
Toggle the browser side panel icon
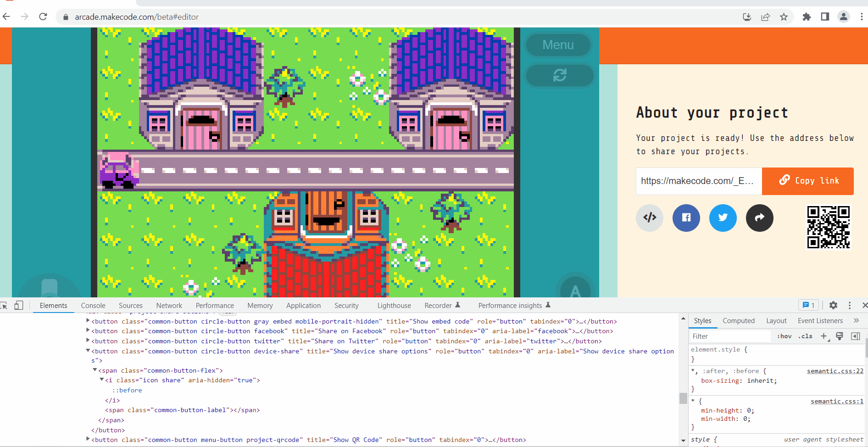click(825, 17)
